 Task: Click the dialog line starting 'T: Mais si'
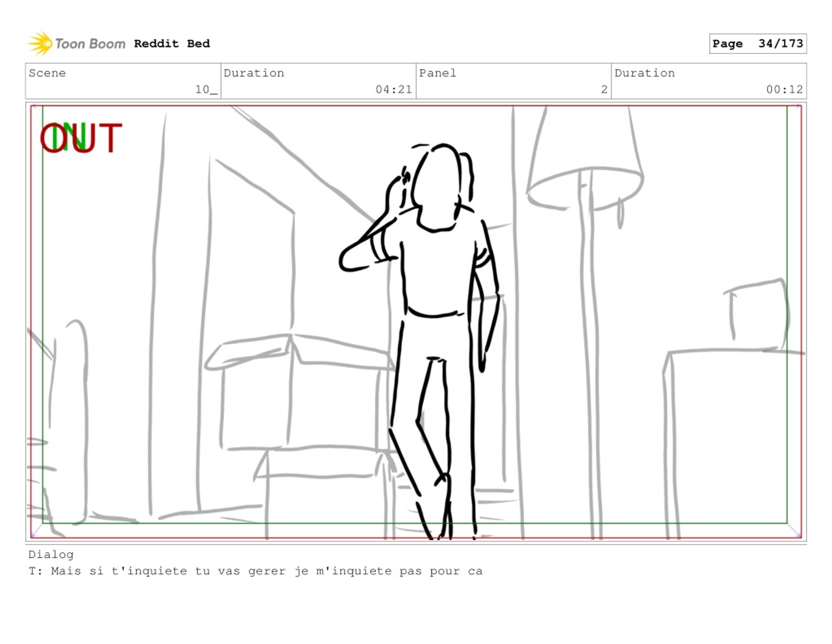coord(256,571)
